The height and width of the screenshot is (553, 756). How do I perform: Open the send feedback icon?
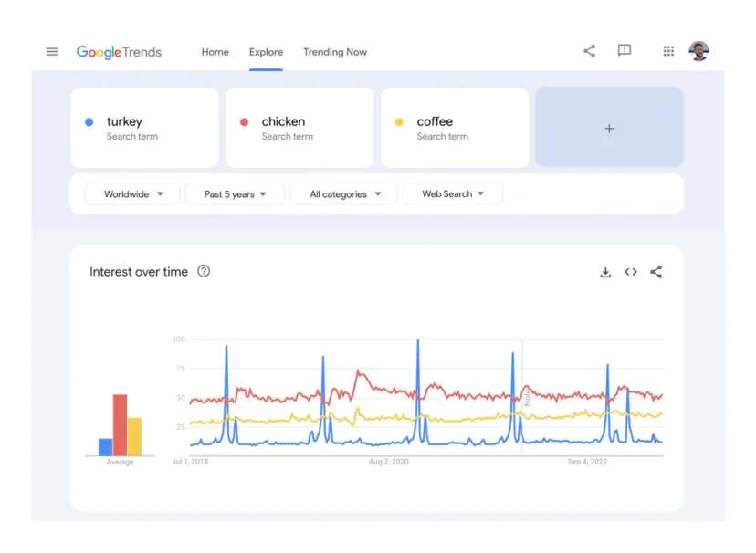tap(625, 50)
